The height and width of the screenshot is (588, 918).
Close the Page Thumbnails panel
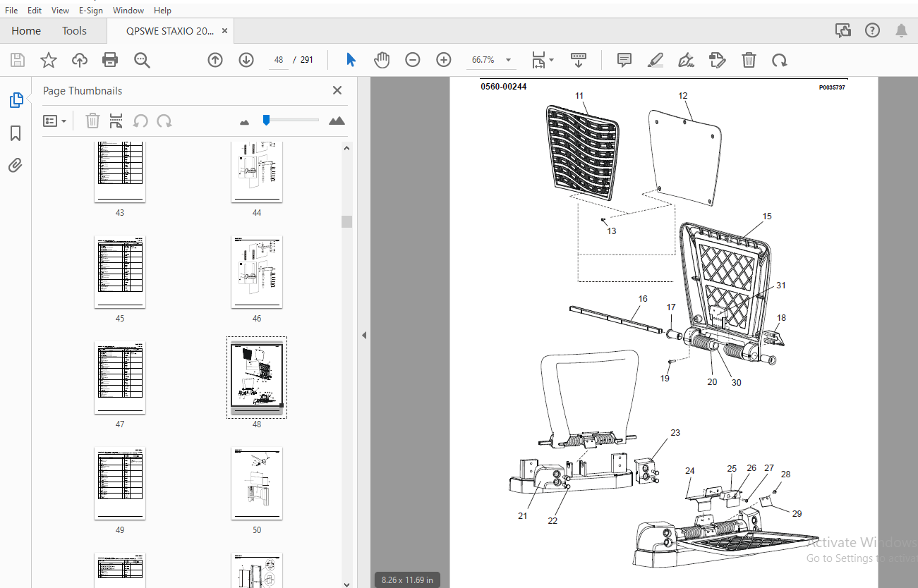[337, 90]
